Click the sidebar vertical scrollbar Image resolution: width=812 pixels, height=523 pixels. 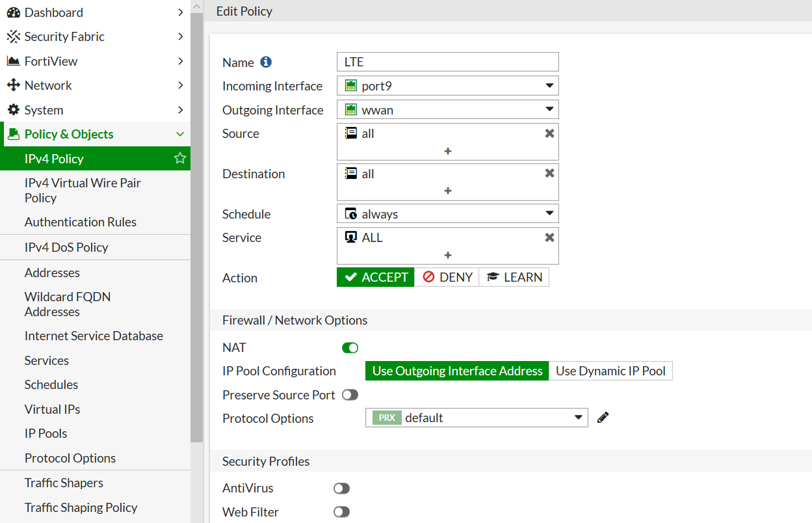point(196,221)
